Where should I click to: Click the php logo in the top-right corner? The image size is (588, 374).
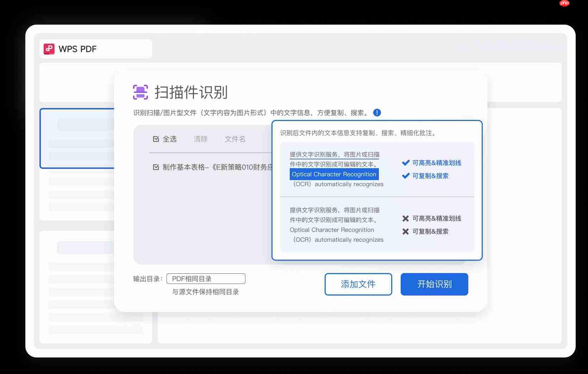point(564,4)
